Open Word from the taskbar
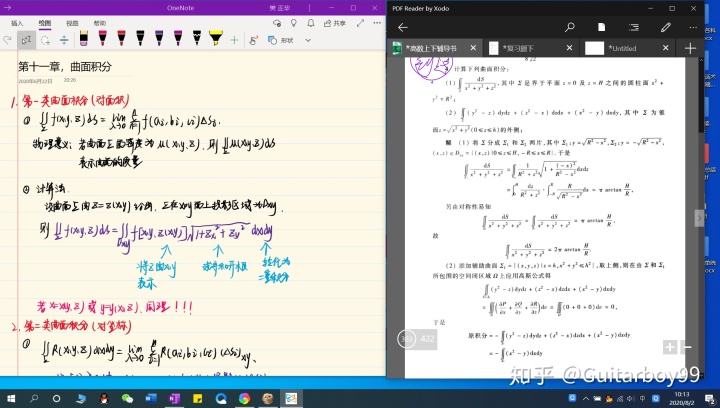Image resolution: width=720 pixels, height=408 pixels. point(151,398)
